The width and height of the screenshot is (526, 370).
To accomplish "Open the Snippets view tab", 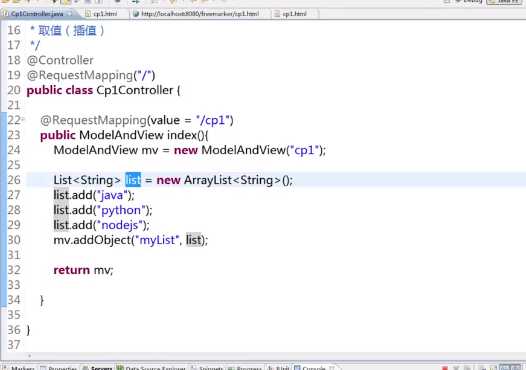I will [207, 368].
